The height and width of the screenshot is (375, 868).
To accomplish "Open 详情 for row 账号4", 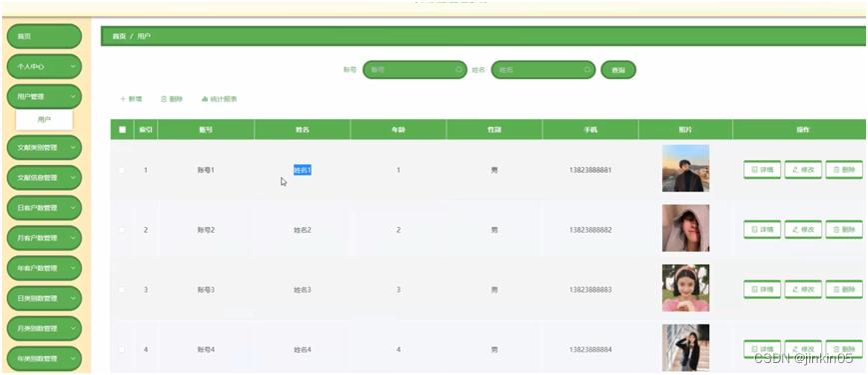I will coord(762,349).
